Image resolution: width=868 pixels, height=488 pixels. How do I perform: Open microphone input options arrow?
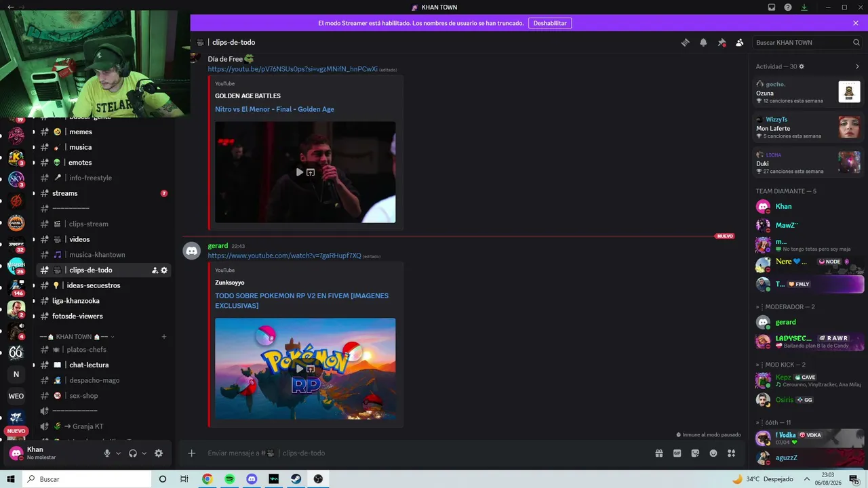click(119, 453)
